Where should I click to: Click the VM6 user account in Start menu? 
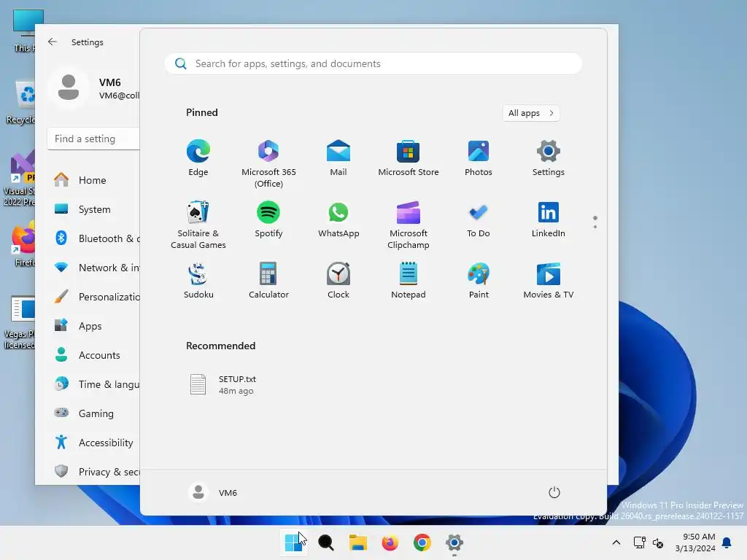(x=213, y=492)
